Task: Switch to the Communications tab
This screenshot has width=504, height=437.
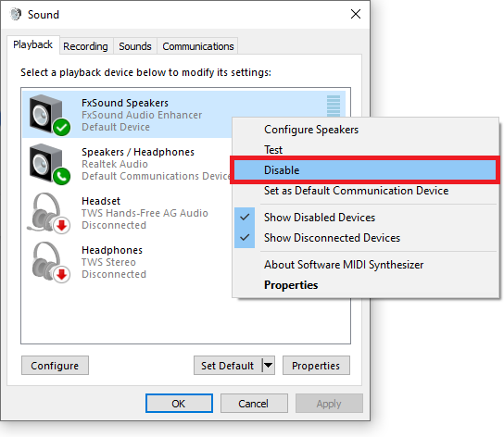Action: click(x=198, y=46)
